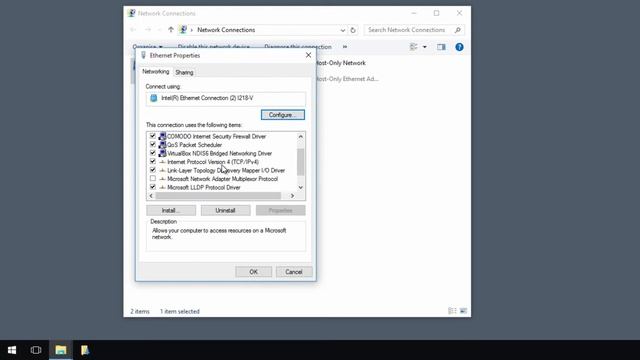The width and height of the screenshot is (640, 360).
Task: Open Task View on the taskbar
Action: (x=36, y=350)
